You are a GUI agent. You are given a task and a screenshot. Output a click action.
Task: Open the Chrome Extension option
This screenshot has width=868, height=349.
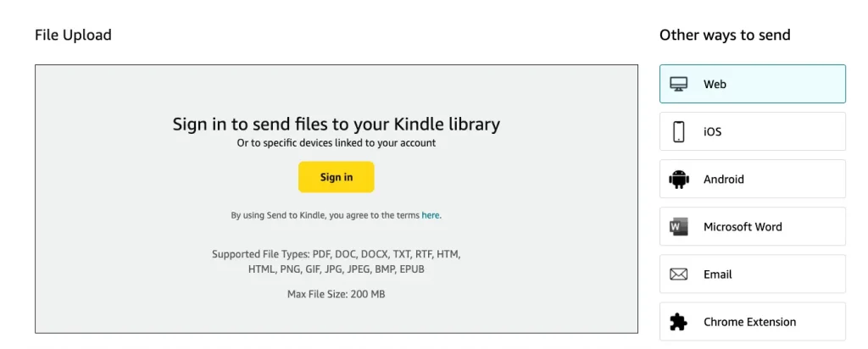(753, 322)
